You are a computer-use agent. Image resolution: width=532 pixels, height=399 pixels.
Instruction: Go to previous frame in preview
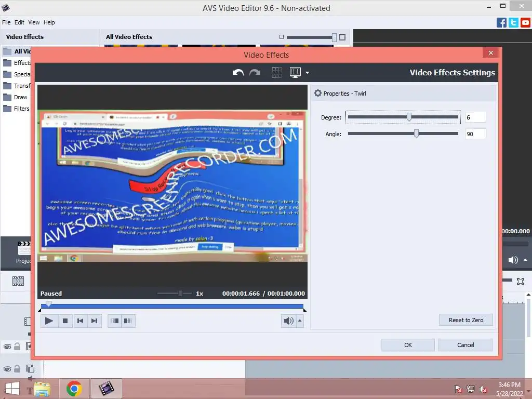click(81, 321)
